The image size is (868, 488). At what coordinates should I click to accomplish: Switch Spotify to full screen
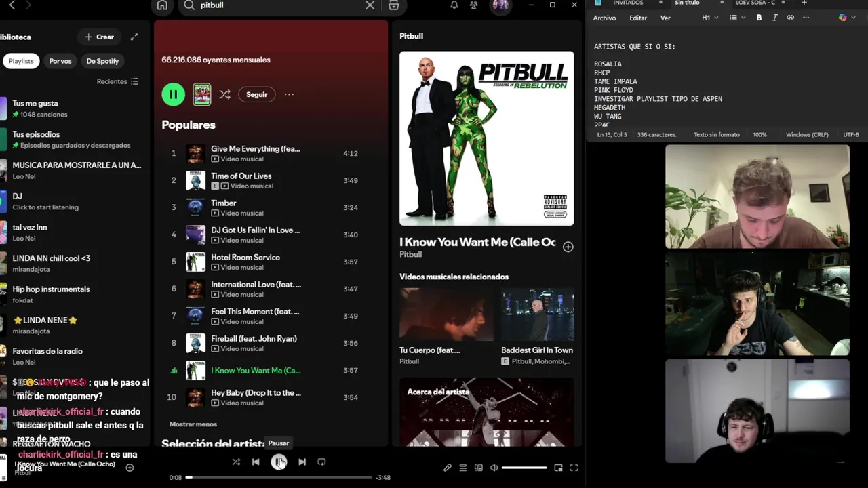click(574, 468)
